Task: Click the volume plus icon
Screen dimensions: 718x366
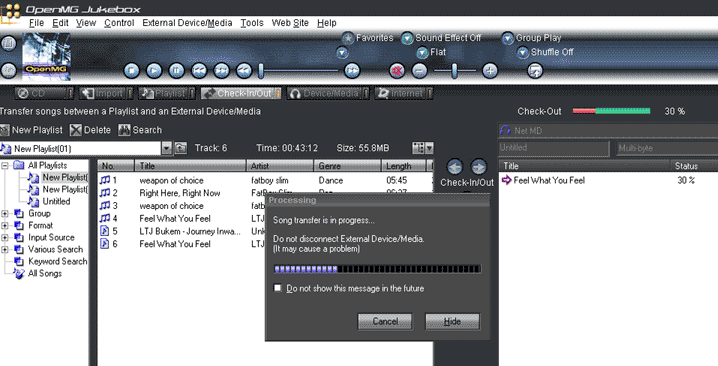Action: coord(490,71)
